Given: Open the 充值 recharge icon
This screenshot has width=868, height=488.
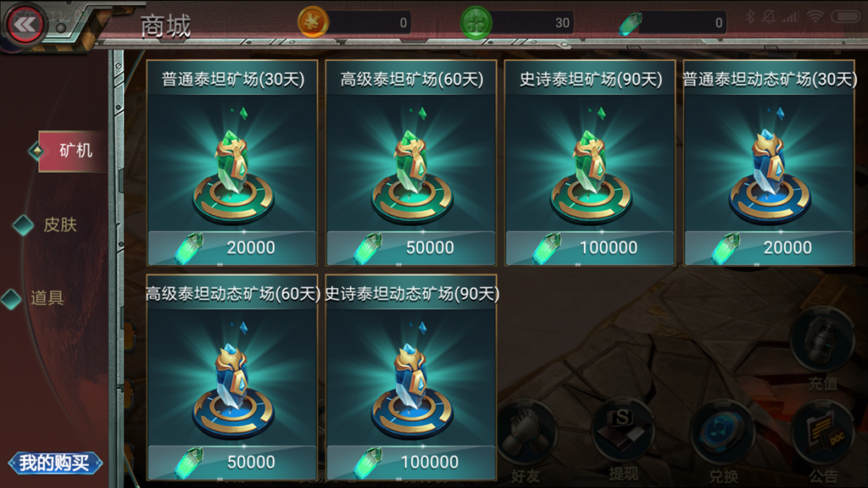Looking at the screenshot, I should [x=822, y=350].
